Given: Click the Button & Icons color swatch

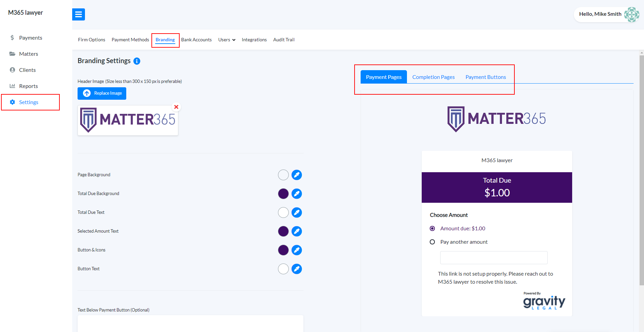Looking at the screenshot, I should [x=283, y=250].
